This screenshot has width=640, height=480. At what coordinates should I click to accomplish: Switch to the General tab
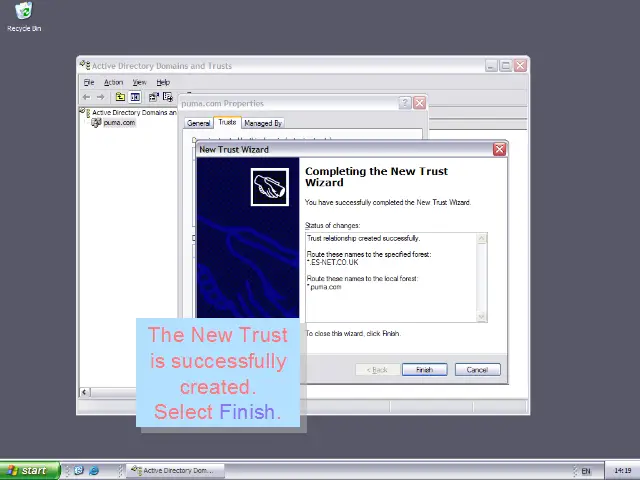point(198,123)
